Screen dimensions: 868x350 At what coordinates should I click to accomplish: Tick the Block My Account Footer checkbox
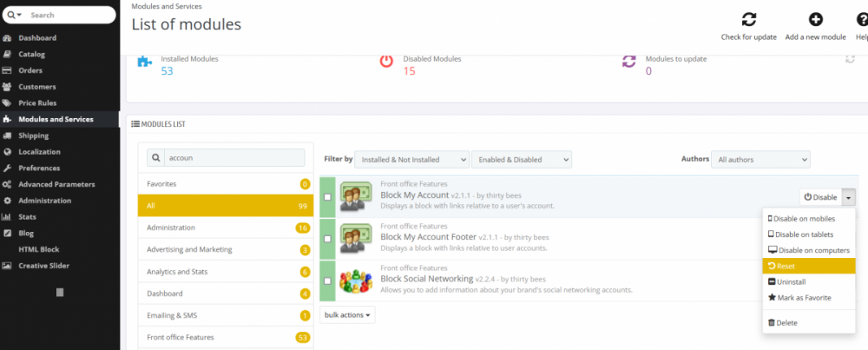point(327,240)
